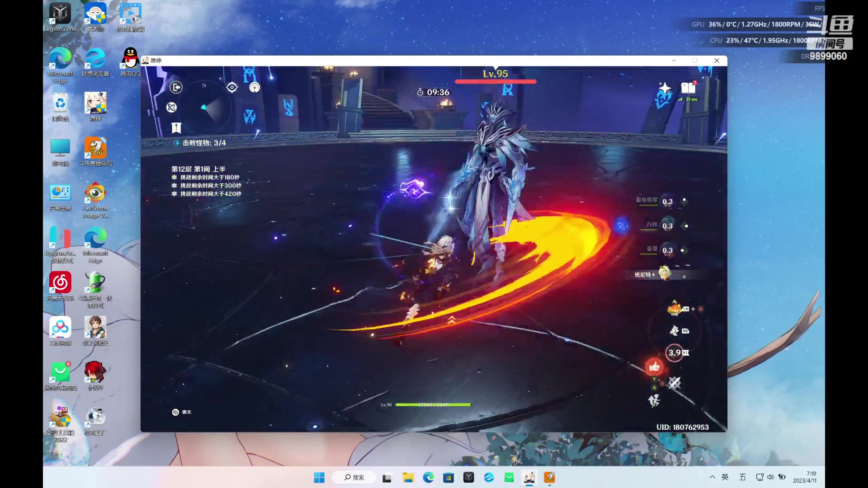The width and height of the screenshot is (868, 488).
Task: Click the 击败怪物: 3/4 objective text
Action: pyautogui.click(x=204, y=143)
